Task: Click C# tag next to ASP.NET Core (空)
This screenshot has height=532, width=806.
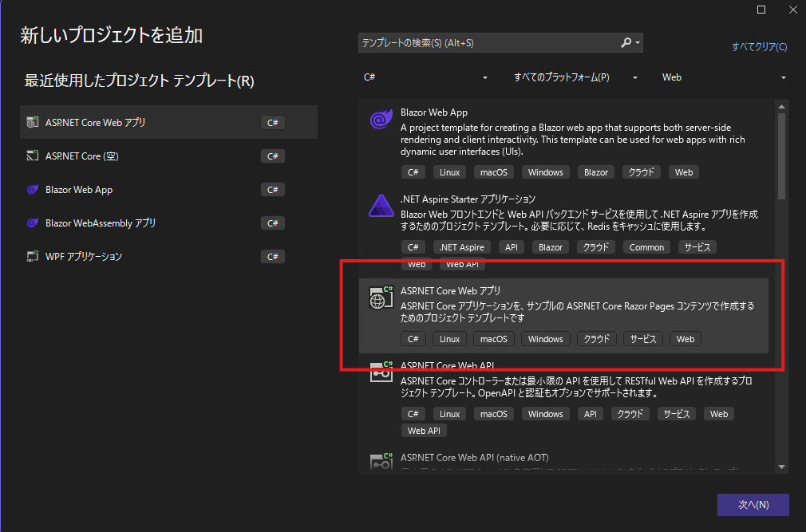Action: click(x=272, y=156)
